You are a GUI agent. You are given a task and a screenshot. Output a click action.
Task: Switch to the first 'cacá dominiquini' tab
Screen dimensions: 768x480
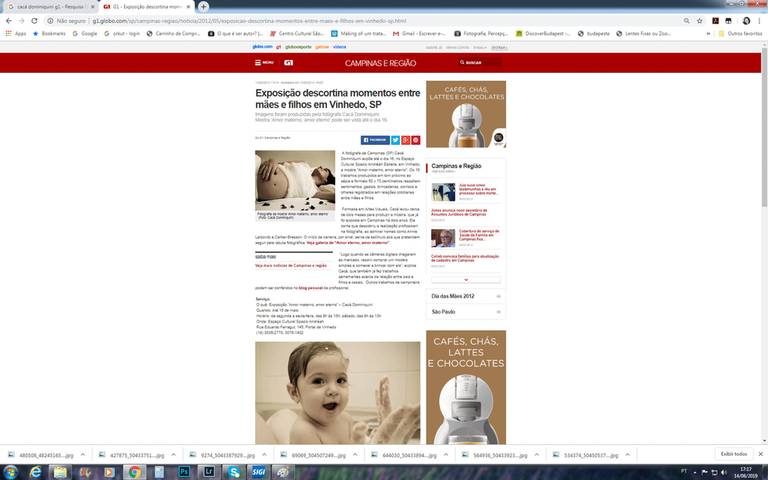tap(48, 6)
